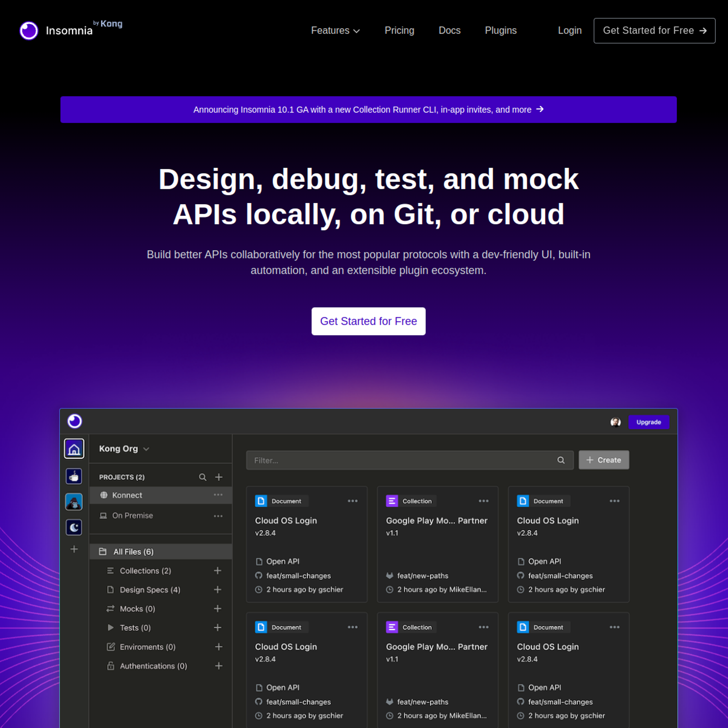Filter by Tests (0)
This screenshot has width=728, height=728.
pyautogui.click(x=135, y=628)
